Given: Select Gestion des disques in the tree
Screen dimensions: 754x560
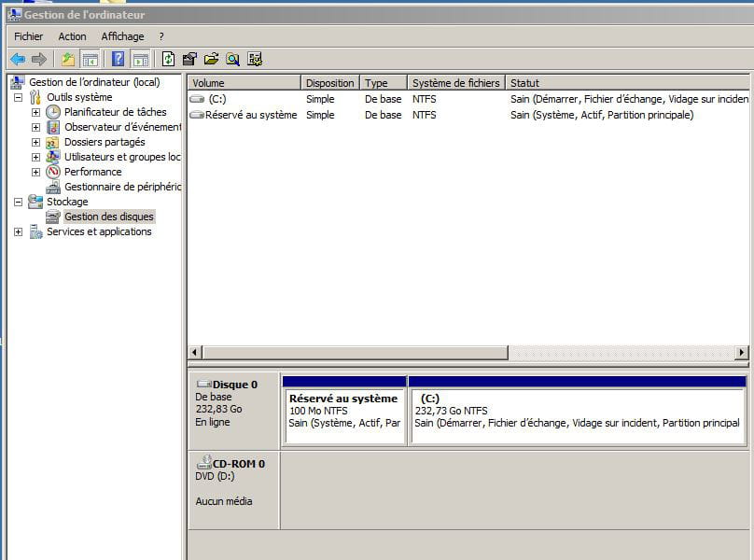Looking at the screenshot, I should [x=109, y=217].
